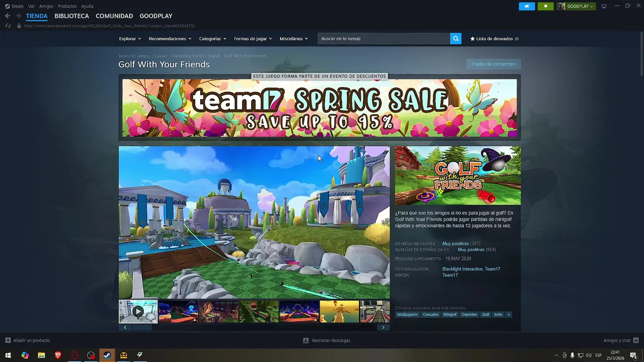The image size is (644, 362).
Task: Open the GOODPLAY account dropdown
Action: tap(576, 6)
